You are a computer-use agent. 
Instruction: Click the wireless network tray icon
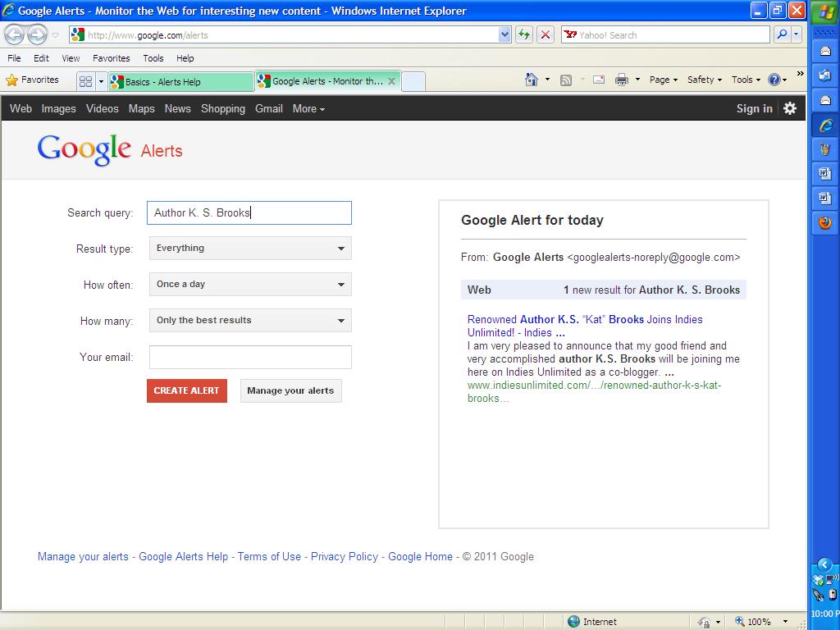(833, 579)
